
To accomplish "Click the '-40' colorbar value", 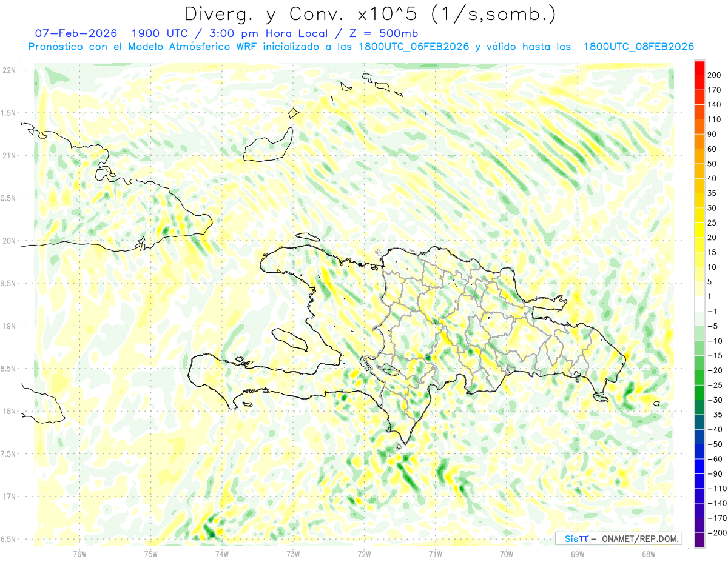I will coord(715,429).
